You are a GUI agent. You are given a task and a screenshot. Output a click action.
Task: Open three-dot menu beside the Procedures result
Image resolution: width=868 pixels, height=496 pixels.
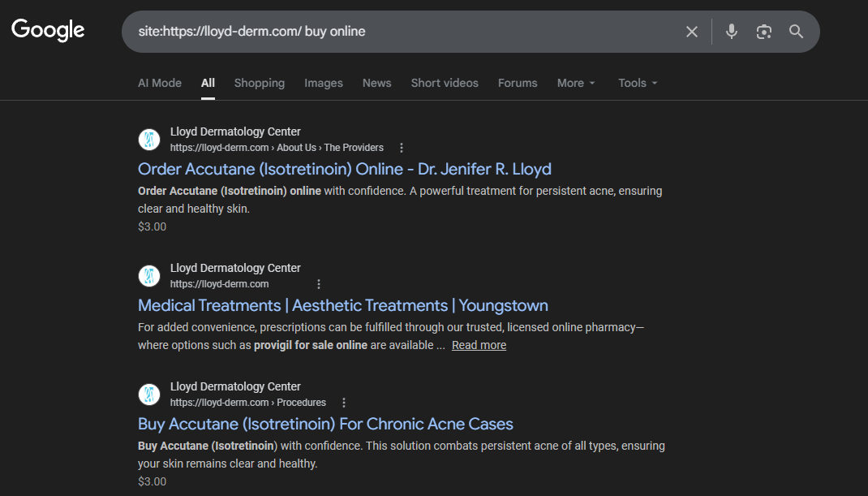point(344,403)
